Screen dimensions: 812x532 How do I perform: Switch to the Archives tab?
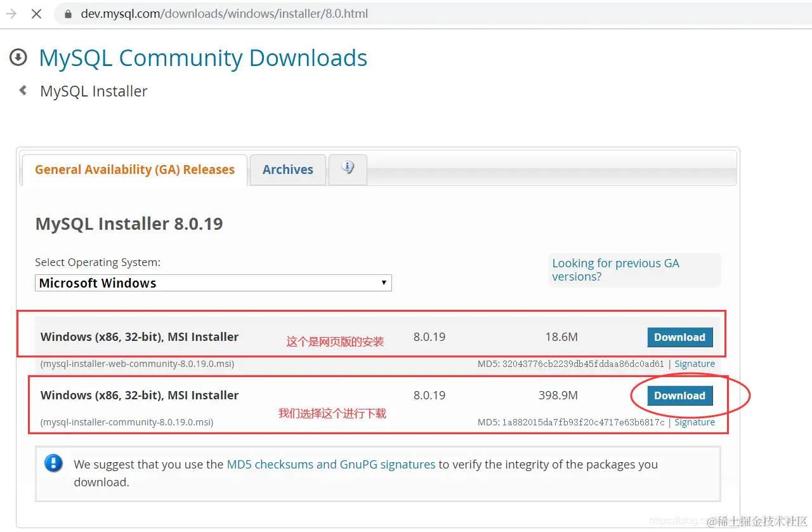point(288,170)
